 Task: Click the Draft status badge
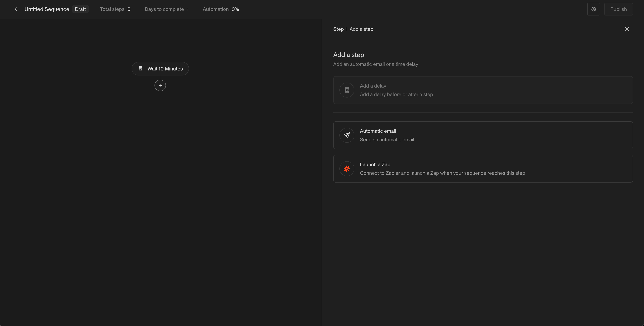[80, 9]
